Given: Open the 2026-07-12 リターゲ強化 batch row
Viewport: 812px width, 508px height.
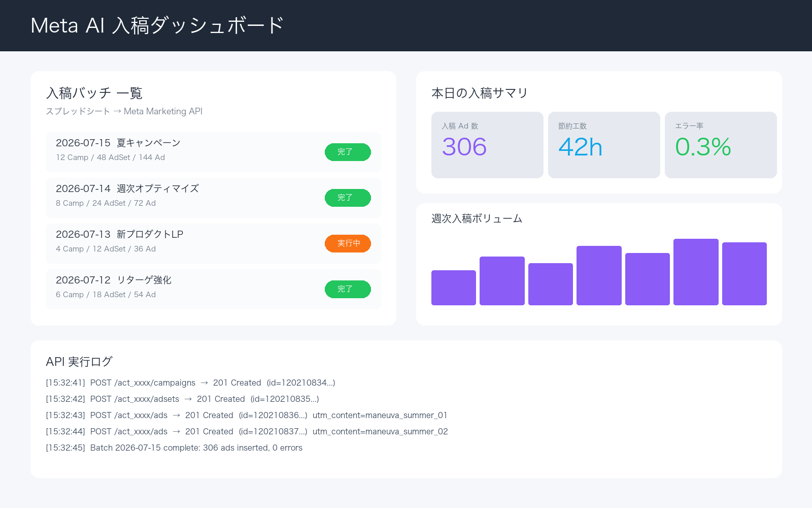Looking at the screenshot, I should click(213, 289).
